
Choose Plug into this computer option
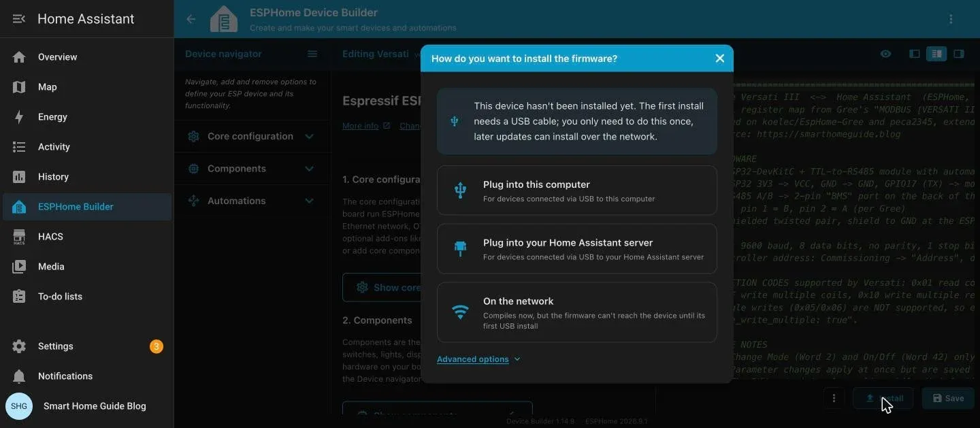point(577,191)
